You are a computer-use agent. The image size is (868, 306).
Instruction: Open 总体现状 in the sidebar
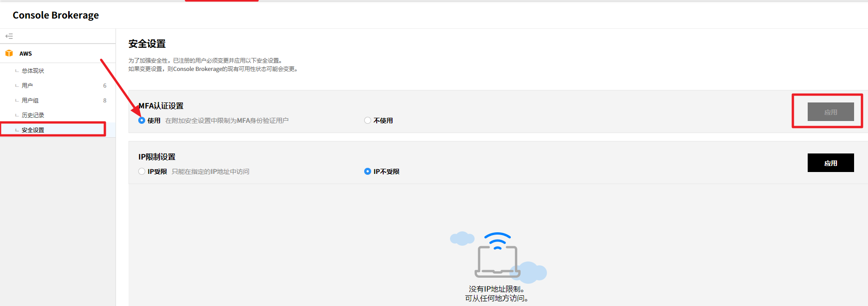(x=33, y=71)
